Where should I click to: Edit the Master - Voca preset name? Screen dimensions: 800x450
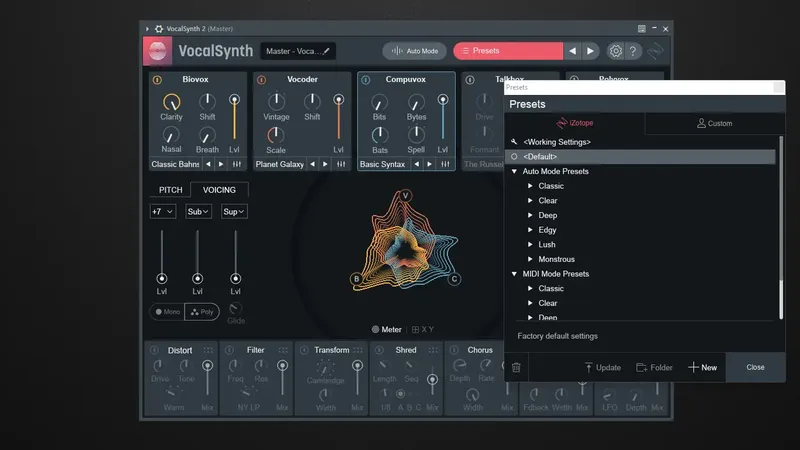pyautogui.click(x=298, y=51)
